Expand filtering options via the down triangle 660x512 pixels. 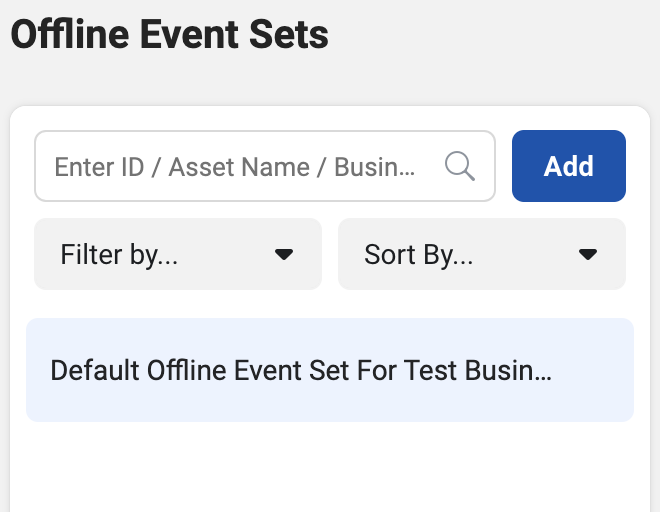(284, 254)
